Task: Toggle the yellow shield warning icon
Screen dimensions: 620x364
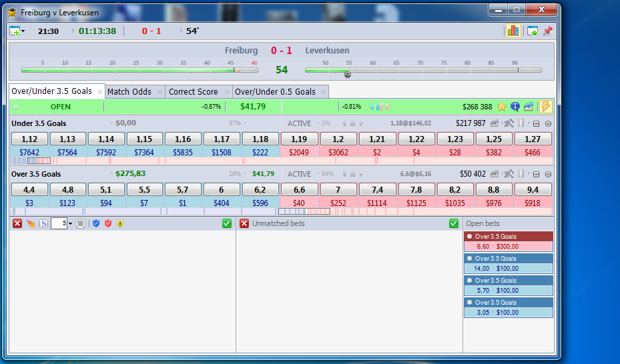Action: (120, 223)
